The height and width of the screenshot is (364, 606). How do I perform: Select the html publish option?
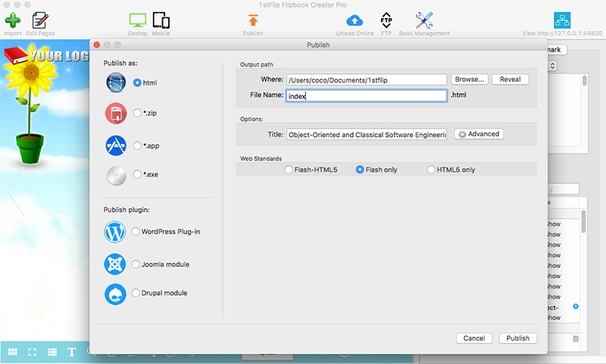click(x=137, y=82)
